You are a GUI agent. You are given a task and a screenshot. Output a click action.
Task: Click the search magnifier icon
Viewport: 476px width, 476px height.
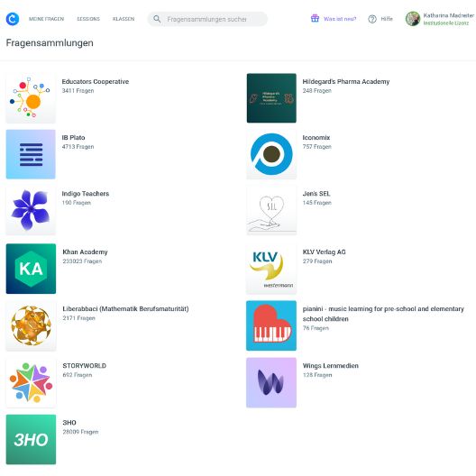[x=157, y=19]
